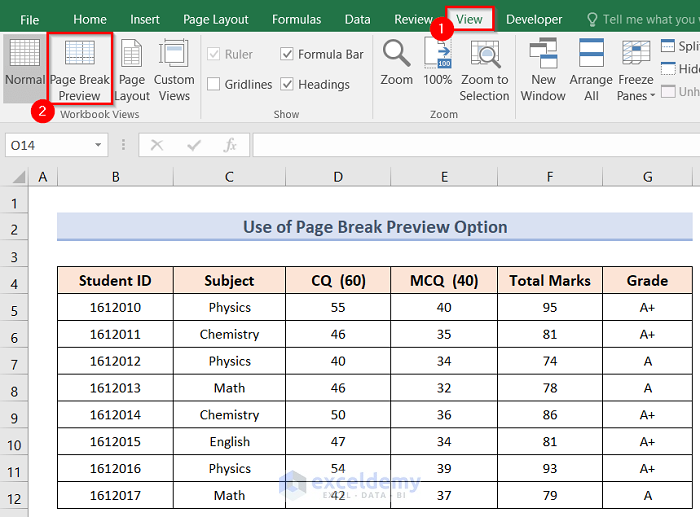This screenshot has height=517, width=700.
Task: Select Total Marks cell showing 93
Action: click(550, 468)
